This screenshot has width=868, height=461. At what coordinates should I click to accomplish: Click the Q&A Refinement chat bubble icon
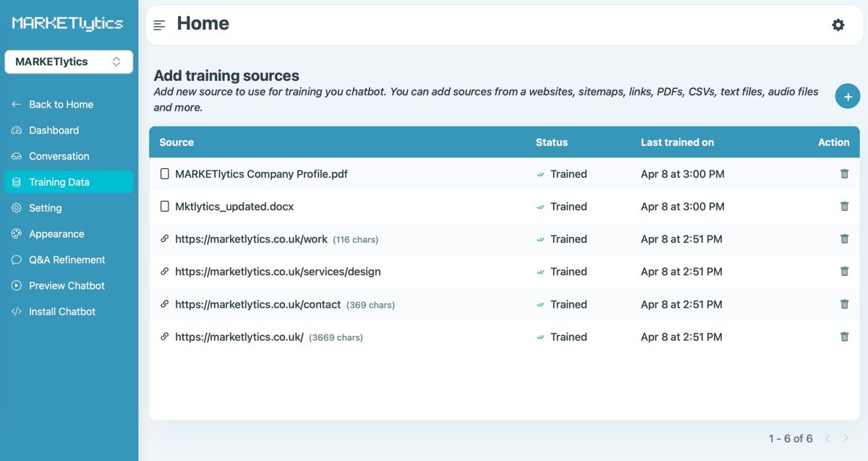(17, 260)
